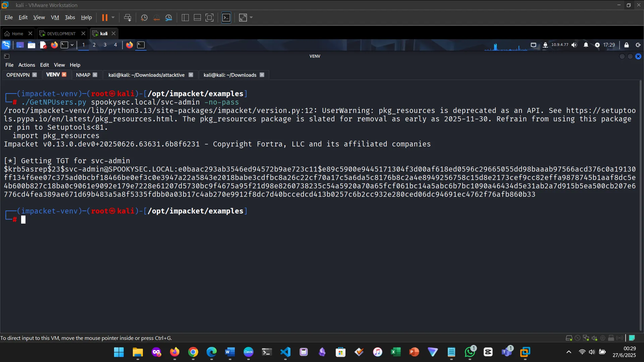Image resolution: width=644 pixels, height=362 pixels.
Task: Revert the VM to its previous snapshot
Action: 156,17
